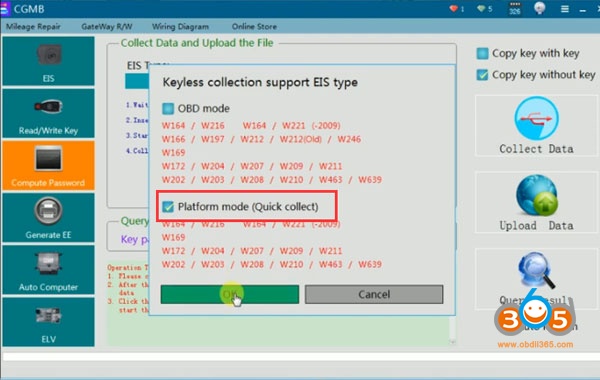Check the Copy key with key option
The width and height of the screenshot is (600, 380).
(483, 54)
